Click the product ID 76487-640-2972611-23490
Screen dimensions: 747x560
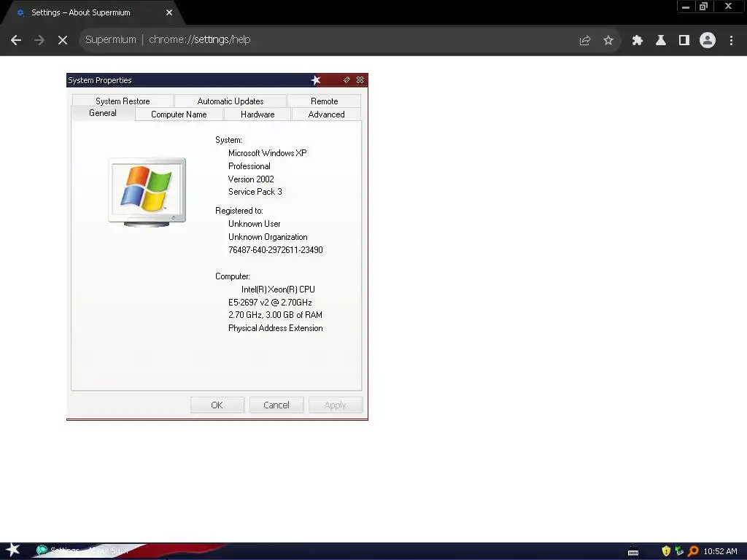pyautogui.click(x=275, y=250)
